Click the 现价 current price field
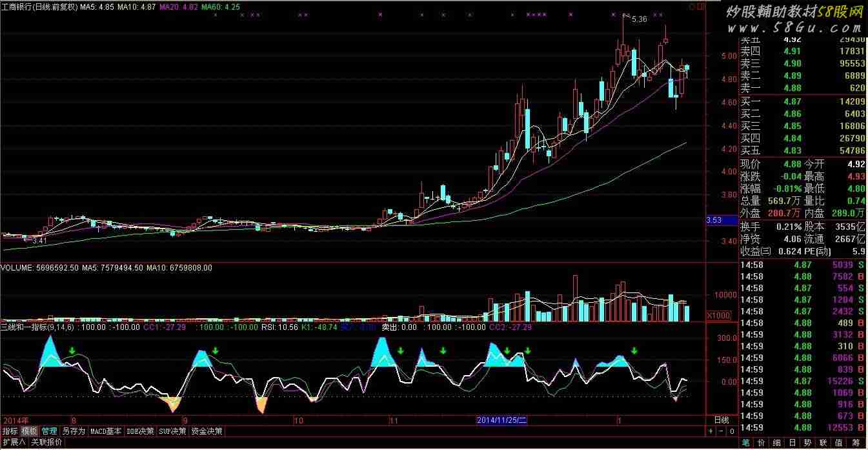 (771, 164)
